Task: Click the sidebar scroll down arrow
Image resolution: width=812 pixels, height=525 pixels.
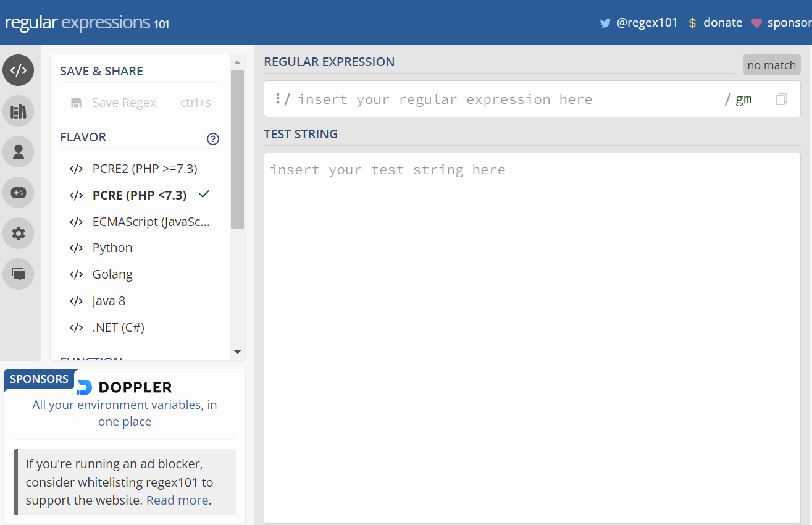Action: (237, 352)
